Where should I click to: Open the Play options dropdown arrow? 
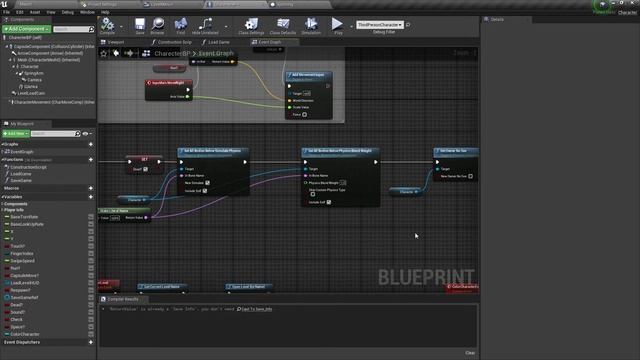[351, 27]
